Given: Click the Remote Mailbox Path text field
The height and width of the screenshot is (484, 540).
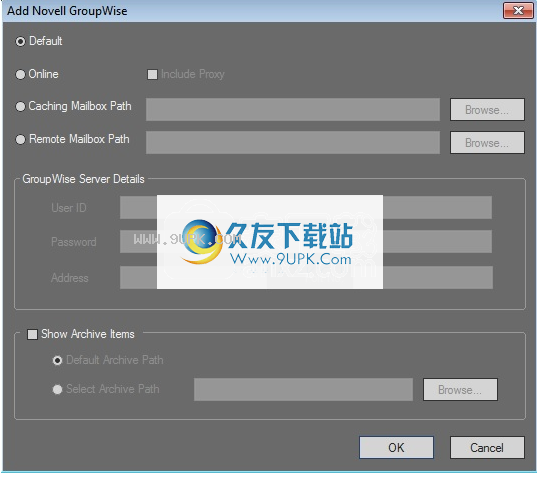Looking at the screenshot, I should [293, 142].
